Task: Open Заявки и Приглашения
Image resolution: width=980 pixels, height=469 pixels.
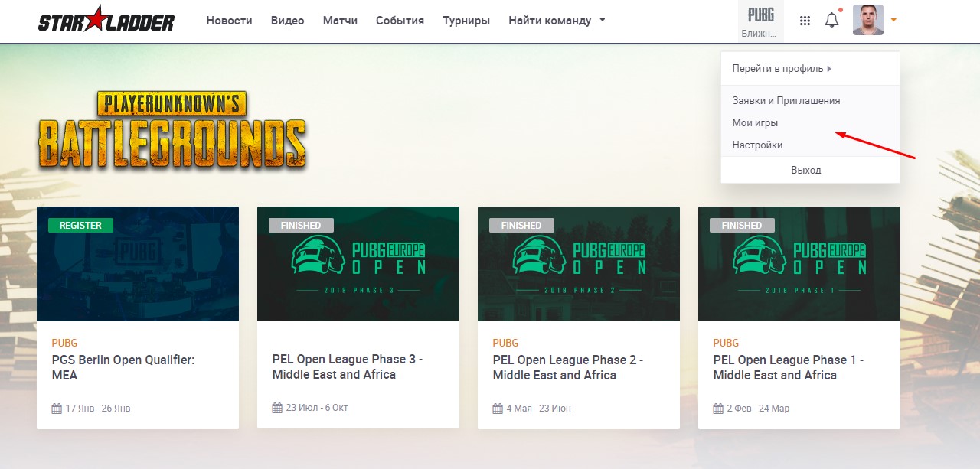Action: coord(786,100)
